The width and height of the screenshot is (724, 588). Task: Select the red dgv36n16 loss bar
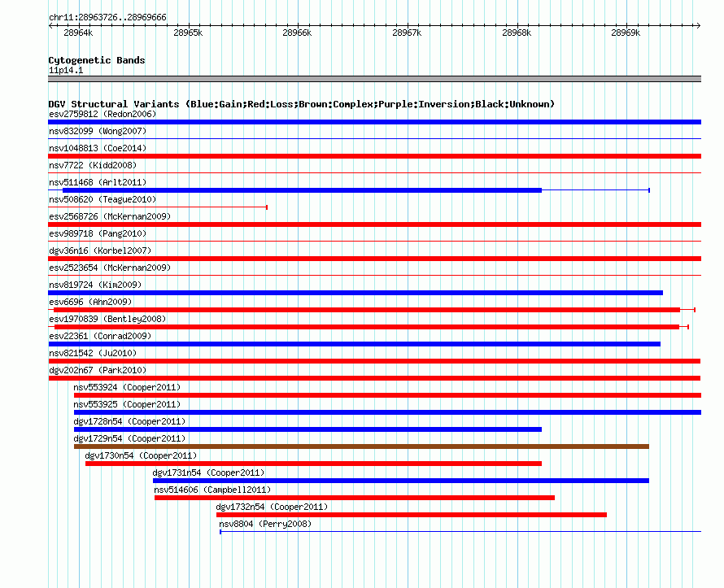coord(374,259)
